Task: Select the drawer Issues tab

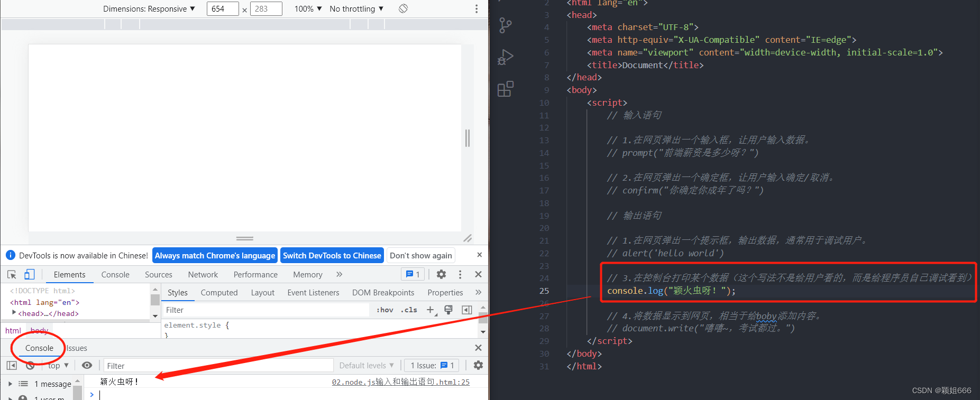Action: tap(77, 348)
